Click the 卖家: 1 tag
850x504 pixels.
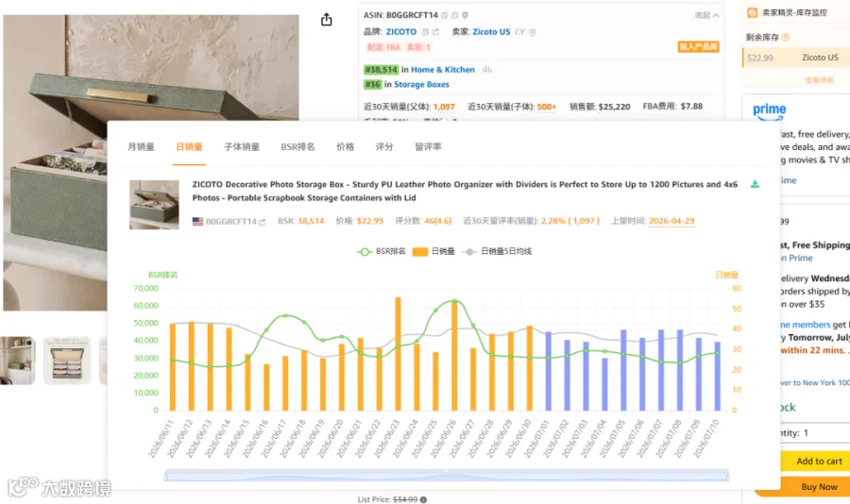click(x=418, y=47)
